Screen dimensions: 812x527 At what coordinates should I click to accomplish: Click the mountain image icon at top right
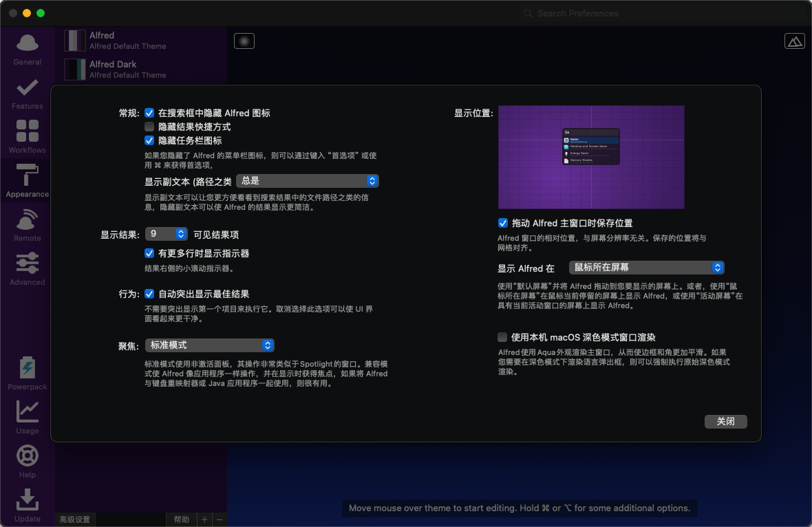pyautogui.click(x=794, y=41)
